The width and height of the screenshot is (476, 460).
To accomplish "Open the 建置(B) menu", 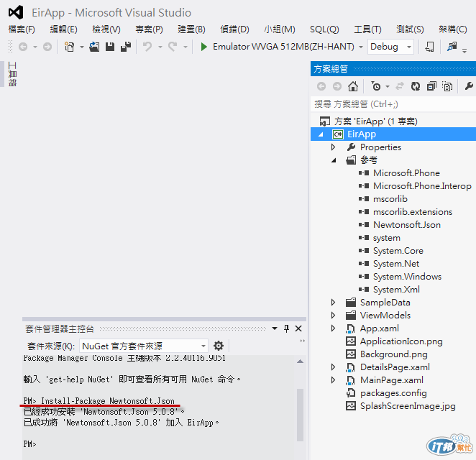I will 191,29.
